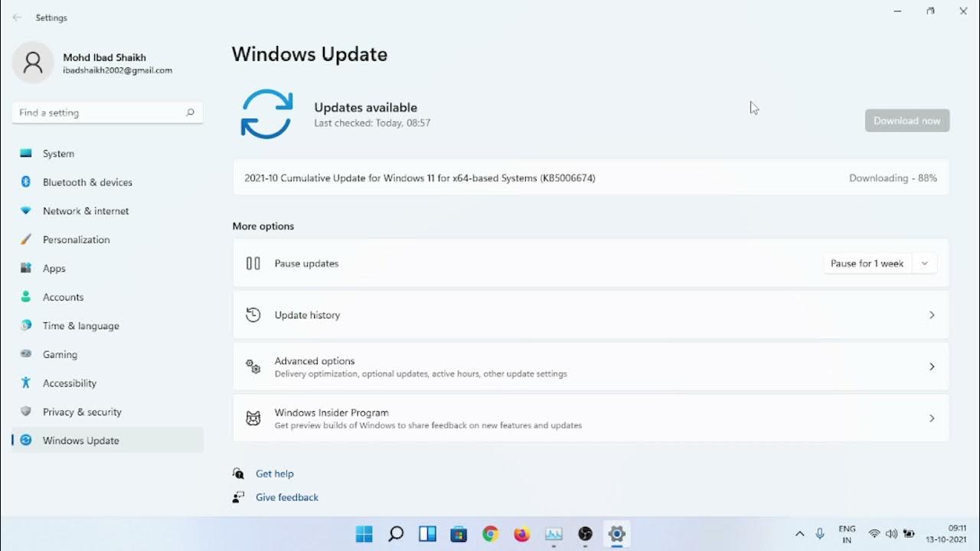Select Apps in the sidebar

(107, 268)
